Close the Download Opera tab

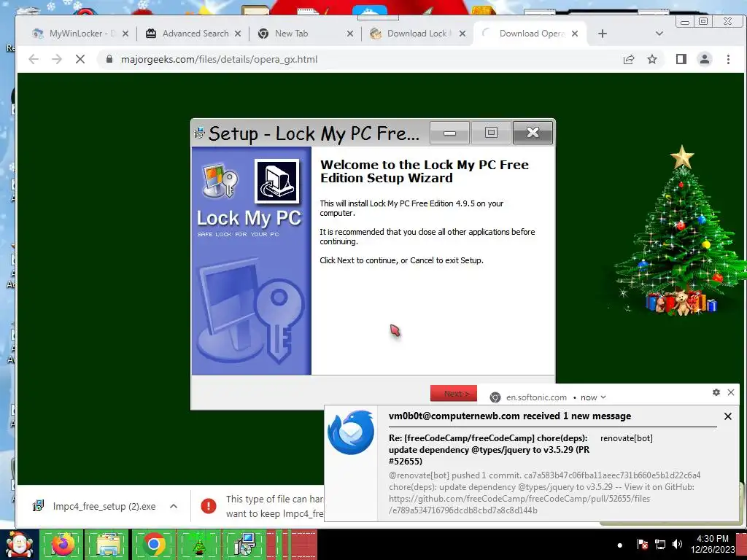point(575,34)
